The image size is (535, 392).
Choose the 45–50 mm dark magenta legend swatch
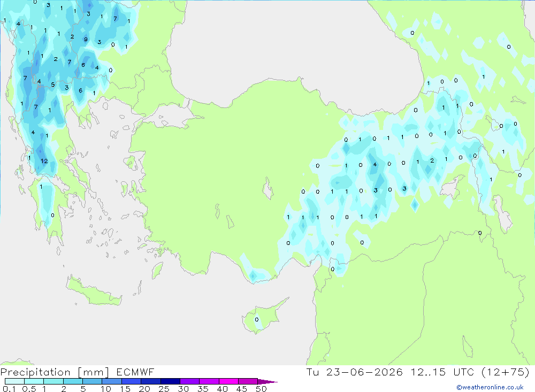(248, 381)
